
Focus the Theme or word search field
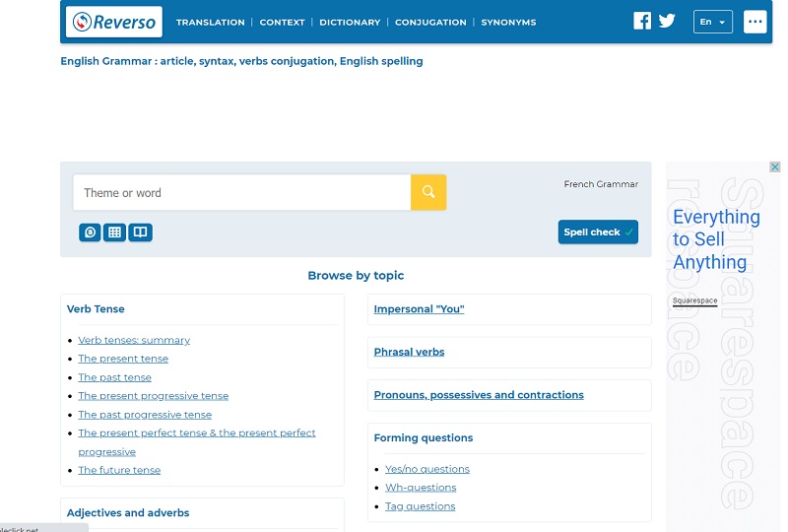pyautogui.click(x=241, y=192)
